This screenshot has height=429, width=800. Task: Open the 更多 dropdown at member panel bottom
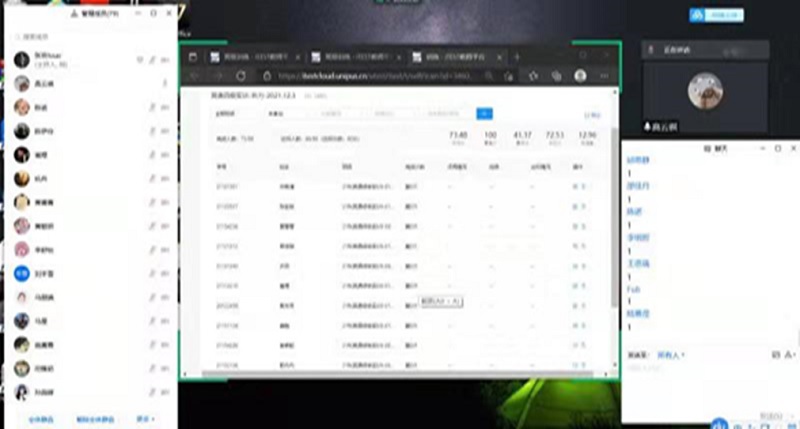tap(146, 418)
